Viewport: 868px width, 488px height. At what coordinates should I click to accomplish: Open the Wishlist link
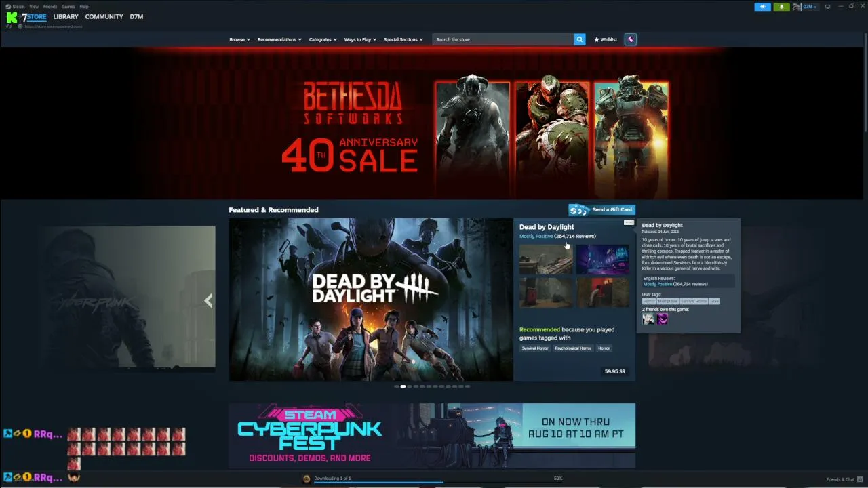tap(606, 39)
